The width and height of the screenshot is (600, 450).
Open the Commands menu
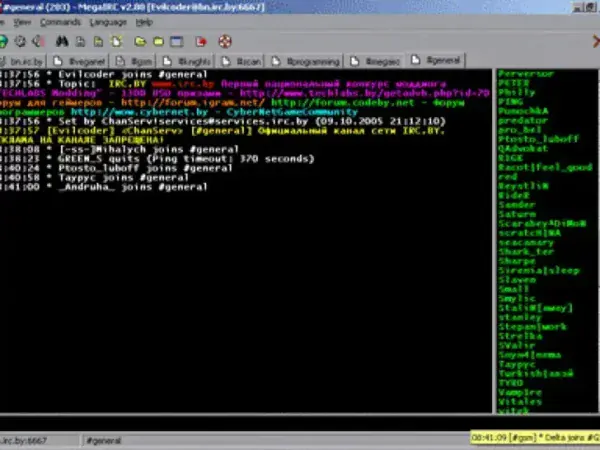point(61,21)
